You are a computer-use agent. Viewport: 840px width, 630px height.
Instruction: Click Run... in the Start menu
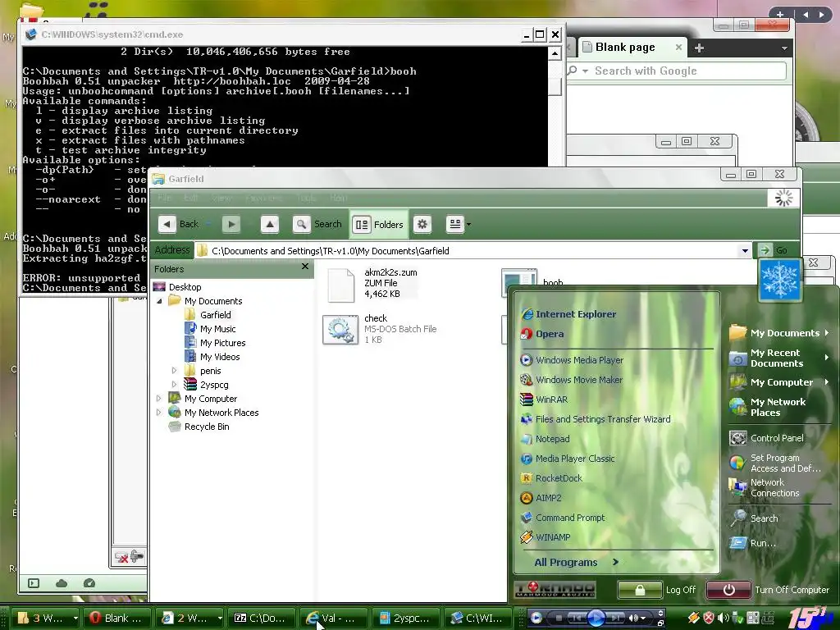753,543
